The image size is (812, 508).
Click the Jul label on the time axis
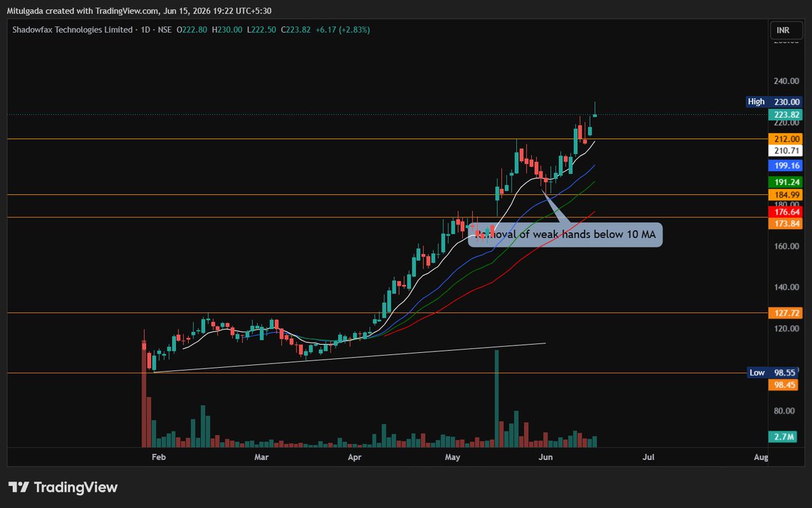[x=648, y=457]
